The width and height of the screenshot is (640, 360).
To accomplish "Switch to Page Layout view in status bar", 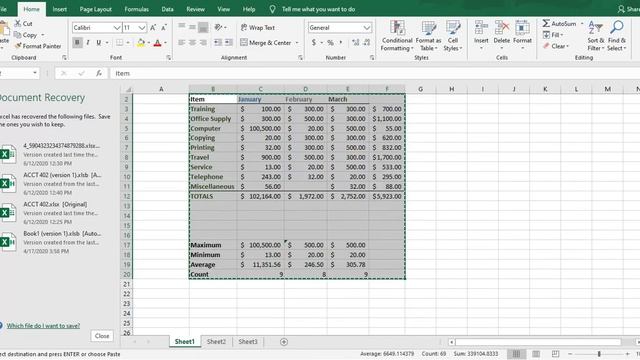I will (536, 354).
